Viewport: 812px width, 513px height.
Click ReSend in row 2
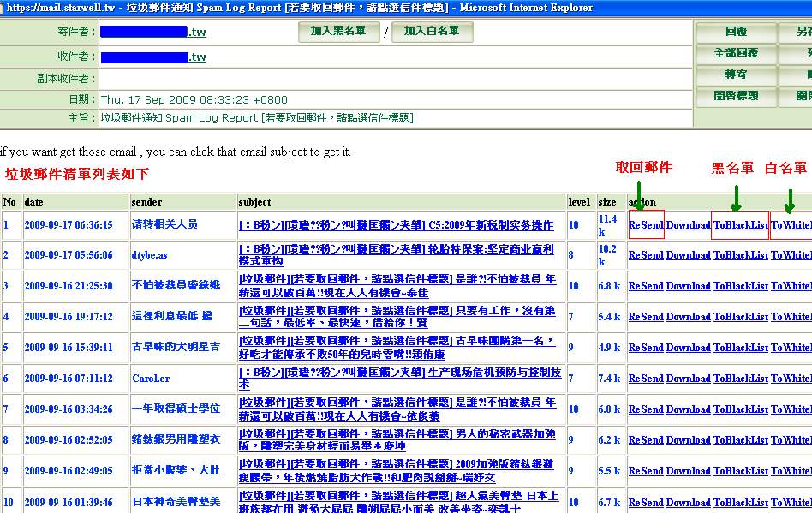646,255
